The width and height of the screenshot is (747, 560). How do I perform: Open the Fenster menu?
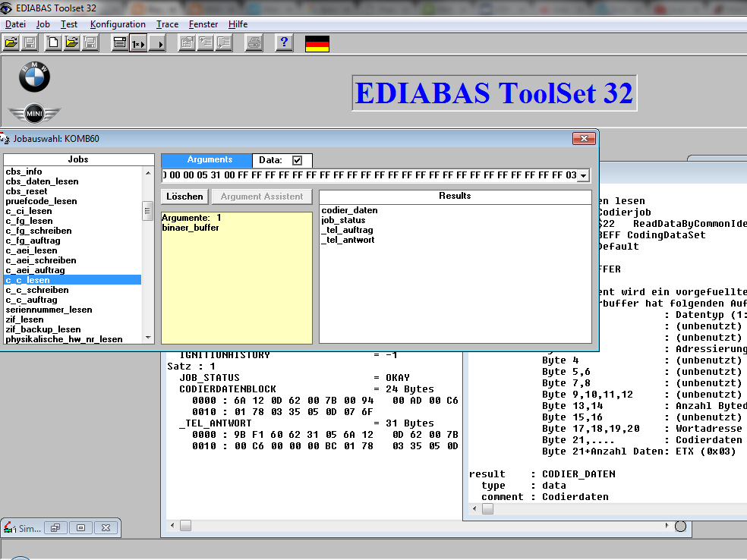click(x=203, y=24)
